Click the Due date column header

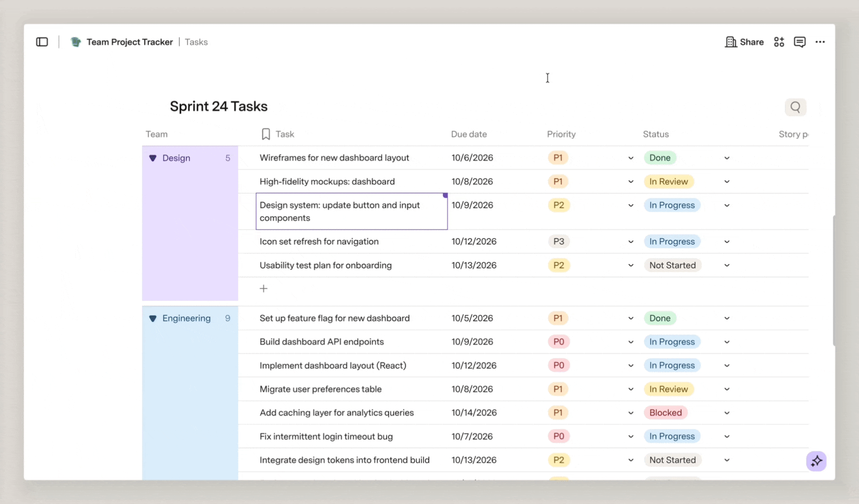pyautogui.click(x=469, y=134)
